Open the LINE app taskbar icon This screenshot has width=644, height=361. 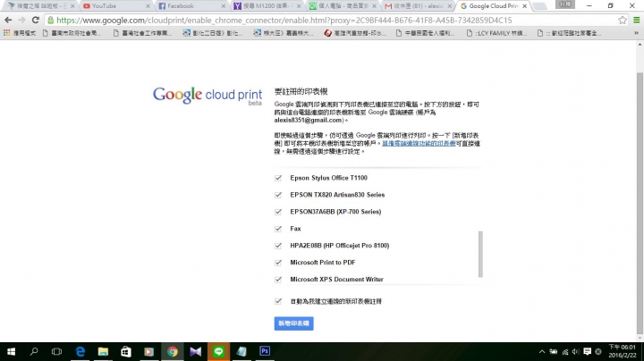click(x=218, y=351)
